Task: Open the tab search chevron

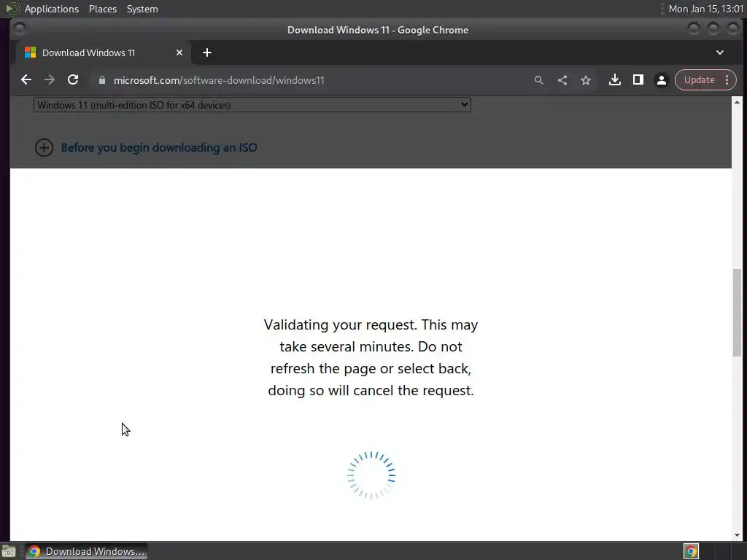Action: pyautogui.click(x=720, y=52)
